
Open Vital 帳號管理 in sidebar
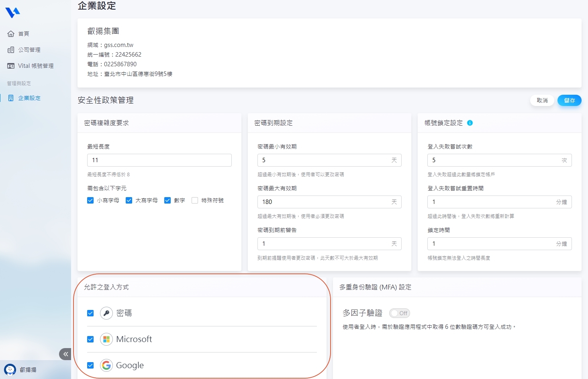click(35, 66)
